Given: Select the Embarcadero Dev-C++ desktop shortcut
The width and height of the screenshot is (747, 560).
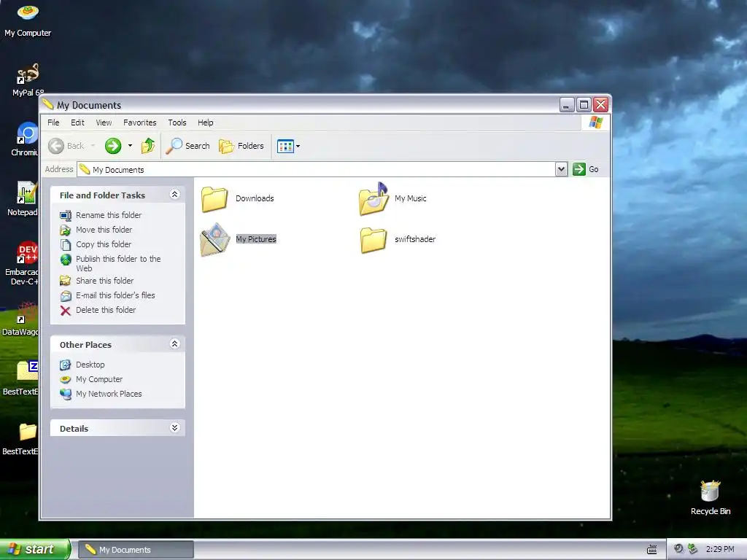Looking at the screenshot, I should click(22, 262).
